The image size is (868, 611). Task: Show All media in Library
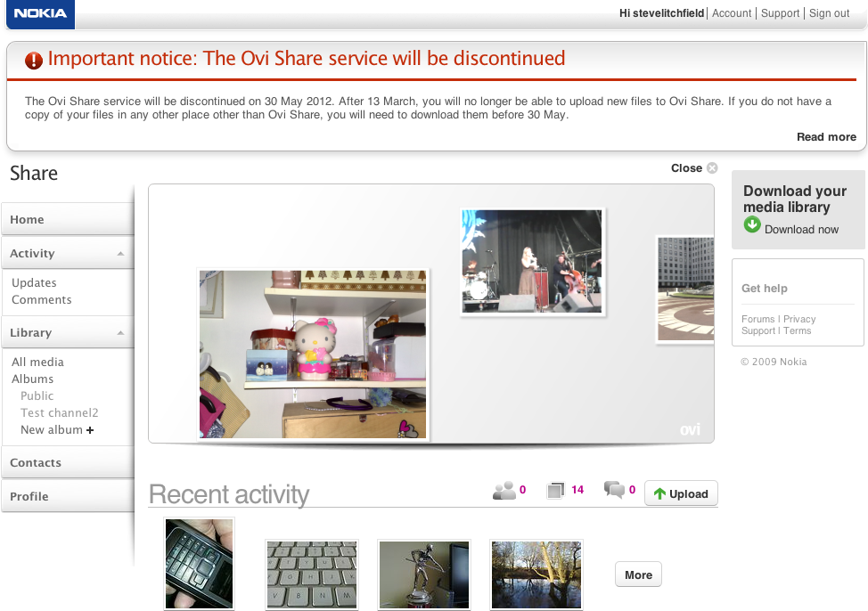37,362
